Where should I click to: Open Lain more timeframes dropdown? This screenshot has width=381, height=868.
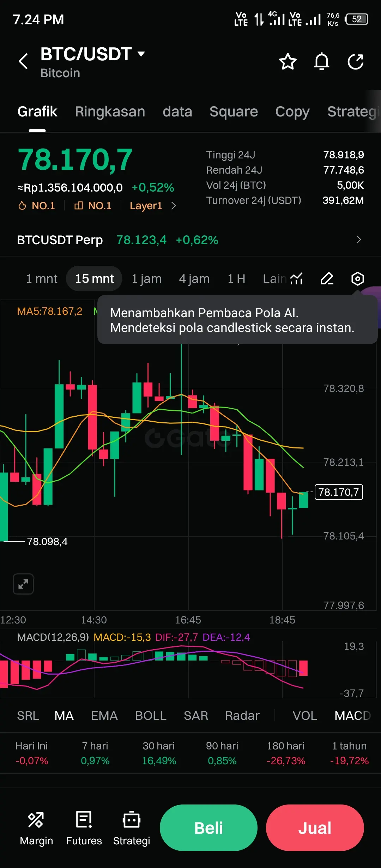point(274,279)
